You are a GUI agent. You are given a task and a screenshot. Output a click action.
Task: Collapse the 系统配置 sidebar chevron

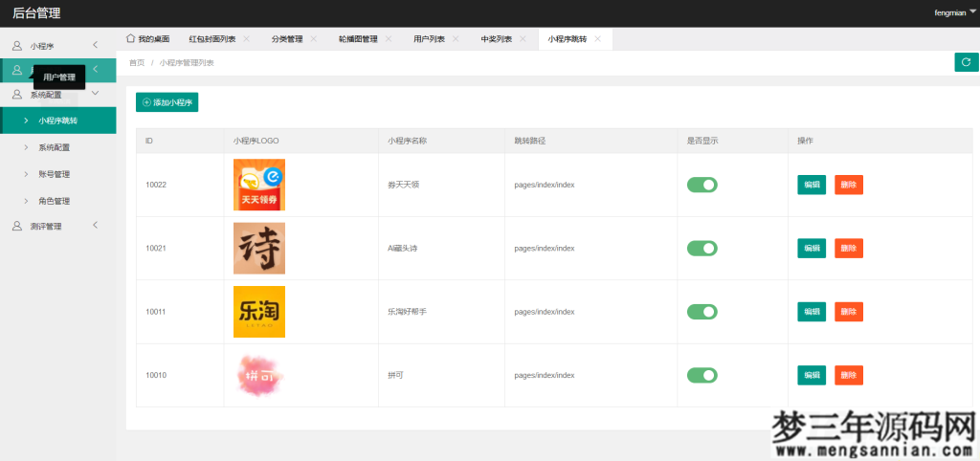[x=95, y=93]
